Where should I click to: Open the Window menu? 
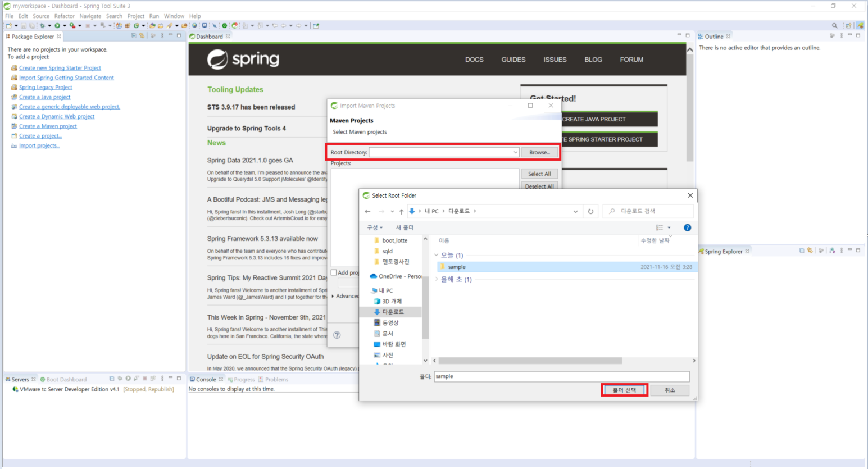click(x=174, y=16)
